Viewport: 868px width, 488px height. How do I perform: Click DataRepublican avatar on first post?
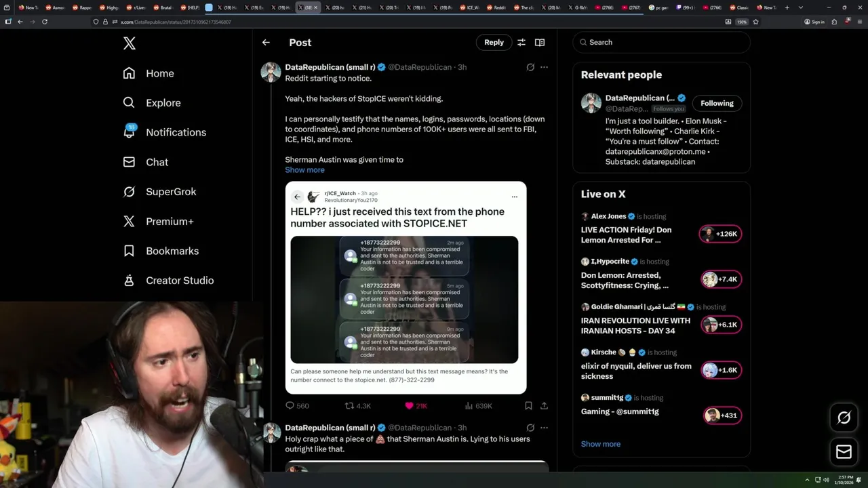pyautogui.click(x=271, y=72)
